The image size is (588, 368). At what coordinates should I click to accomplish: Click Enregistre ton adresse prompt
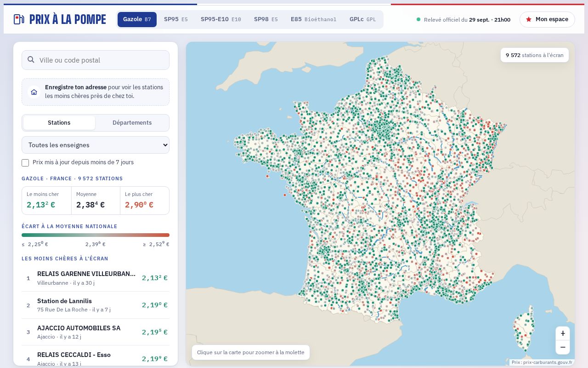96,92
